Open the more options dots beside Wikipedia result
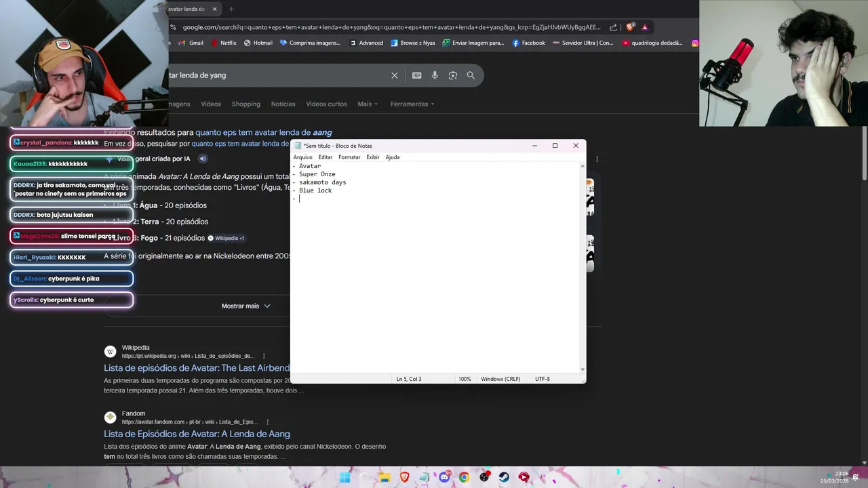Viewport: 868px width, 488px height. click(264, 356)
